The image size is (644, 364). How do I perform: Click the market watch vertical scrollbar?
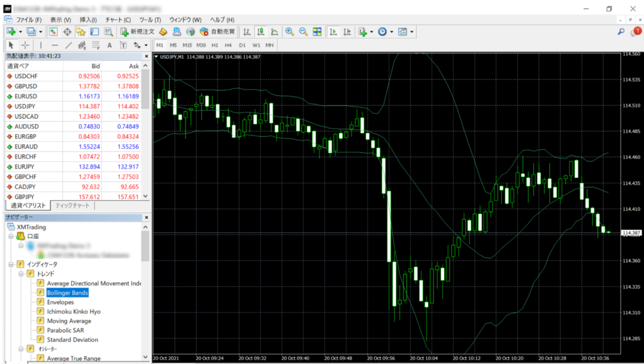tap(145, 131)
